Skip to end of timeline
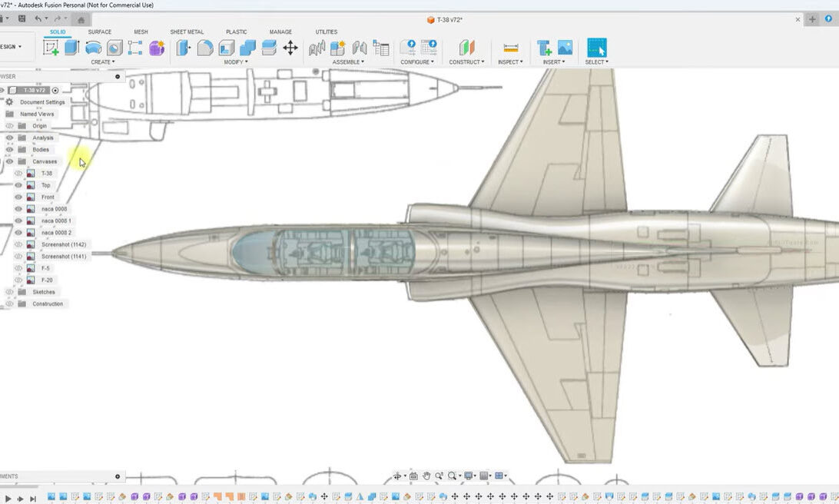The image size is (839, 504). 32,499
